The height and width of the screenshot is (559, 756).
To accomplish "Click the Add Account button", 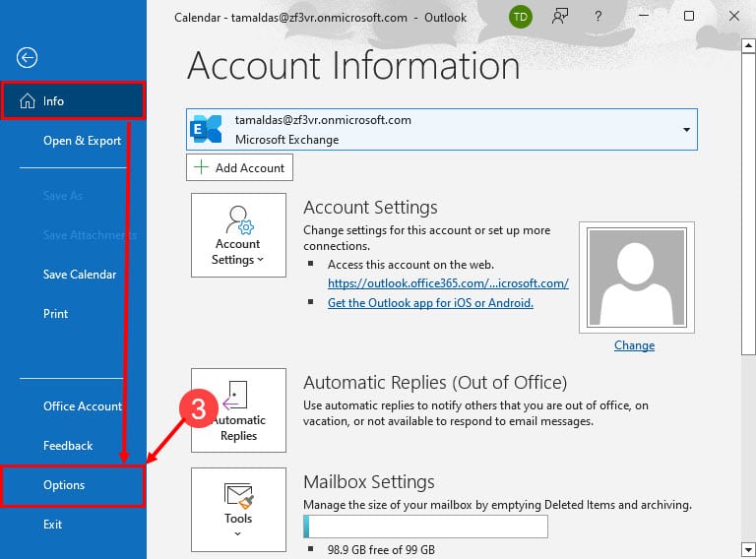I will point(239,167).
